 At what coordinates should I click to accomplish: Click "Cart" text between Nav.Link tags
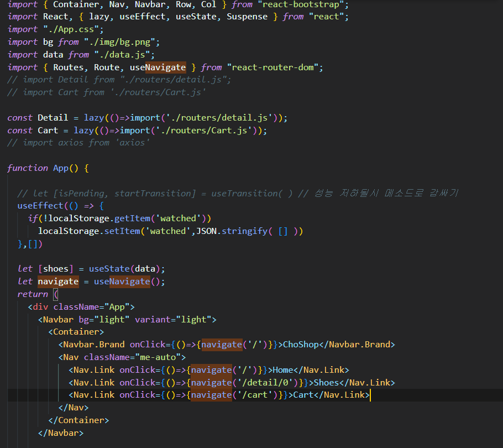tap(303, 395)
